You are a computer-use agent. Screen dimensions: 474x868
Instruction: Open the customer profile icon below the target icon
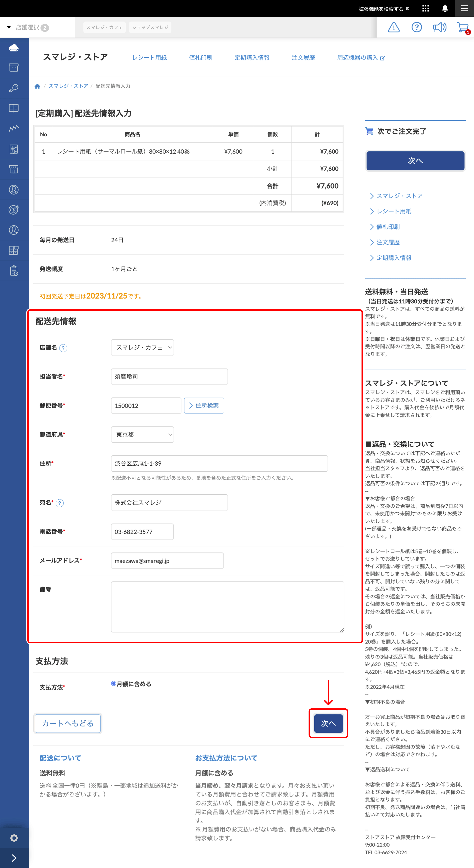[14, 230]
